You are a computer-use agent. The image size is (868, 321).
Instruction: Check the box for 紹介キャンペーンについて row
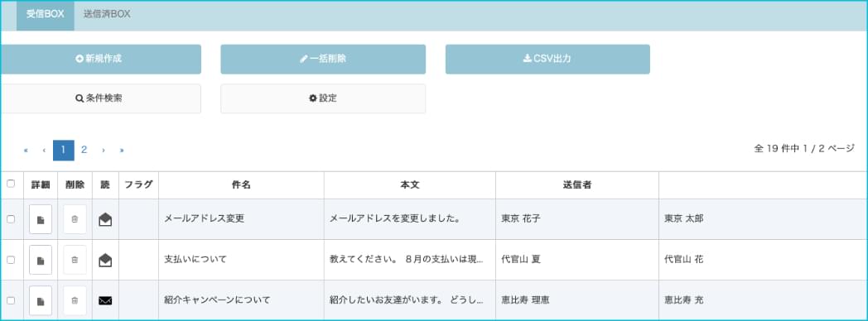pyautogui.click(x=11, y=300)
